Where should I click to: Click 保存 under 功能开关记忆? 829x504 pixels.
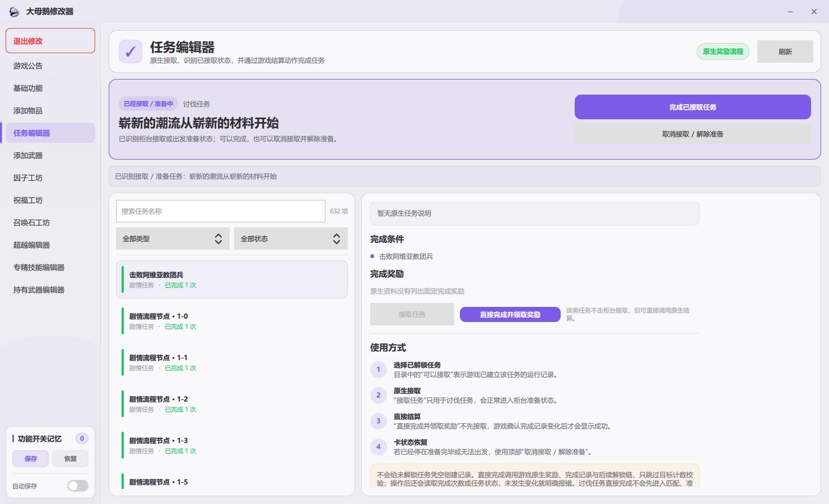tap(31, 459)
